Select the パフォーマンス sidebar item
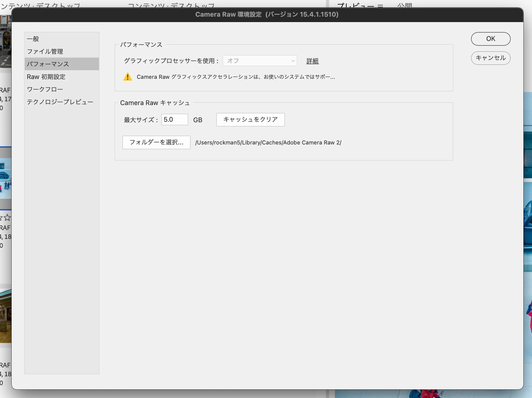 pos(48,64)
